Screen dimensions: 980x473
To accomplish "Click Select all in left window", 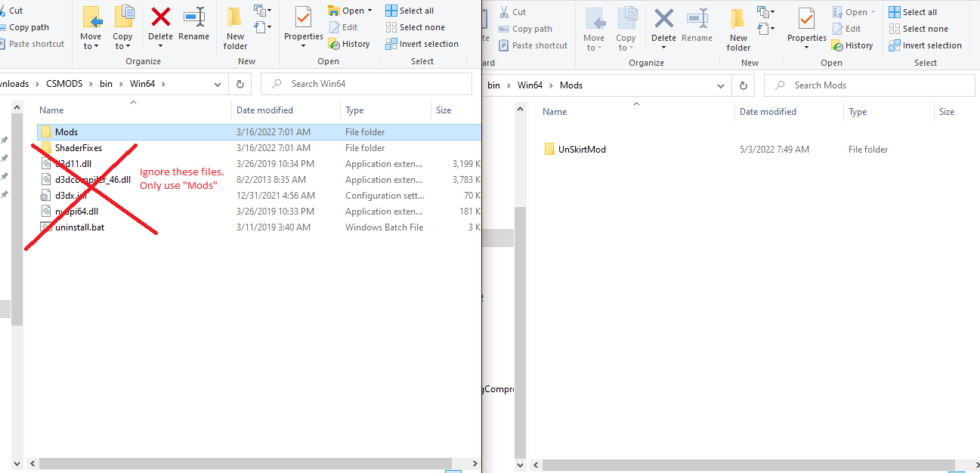I will 410,11.
